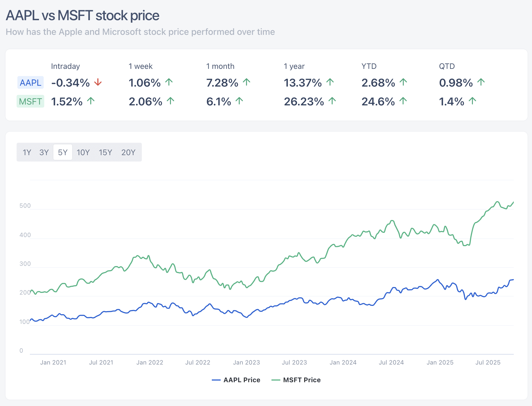Switch to the 20Y time range
This screenshot has width=532, height=406.
tap(128, 152)
